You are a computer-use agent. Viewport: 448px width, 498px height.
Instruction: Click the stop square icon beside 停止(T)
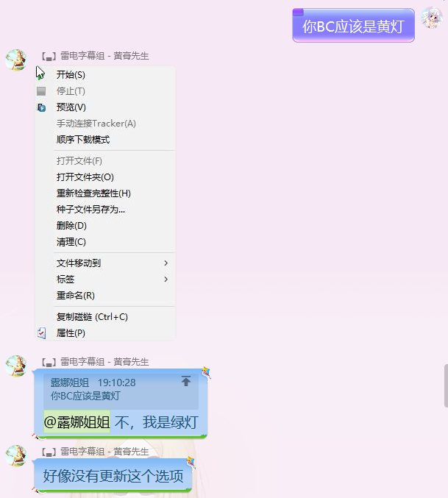[x=41, y=91]
